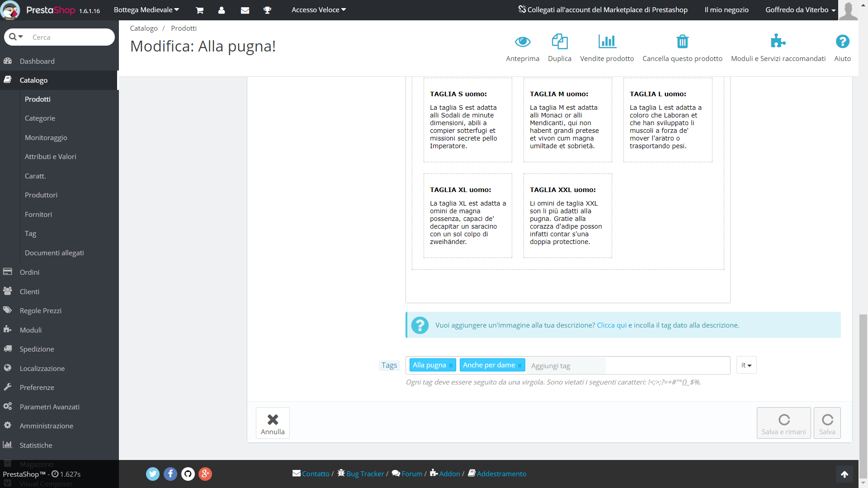Click the trash icon to delete the product
The width and height of the screenshot is (868, 488).
click(x=682, y=42)
